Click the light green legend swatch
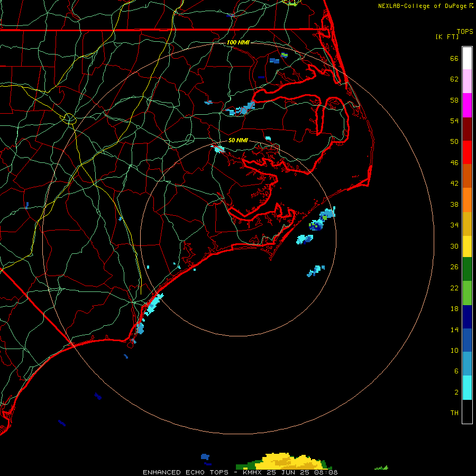 click(467, 293)
